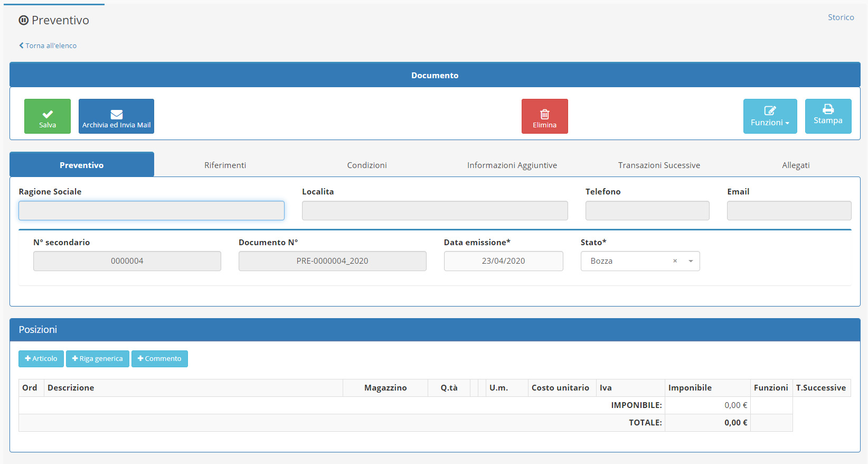Switch to the Condizioni tab
868x464 pixels.
pos(367,165)
